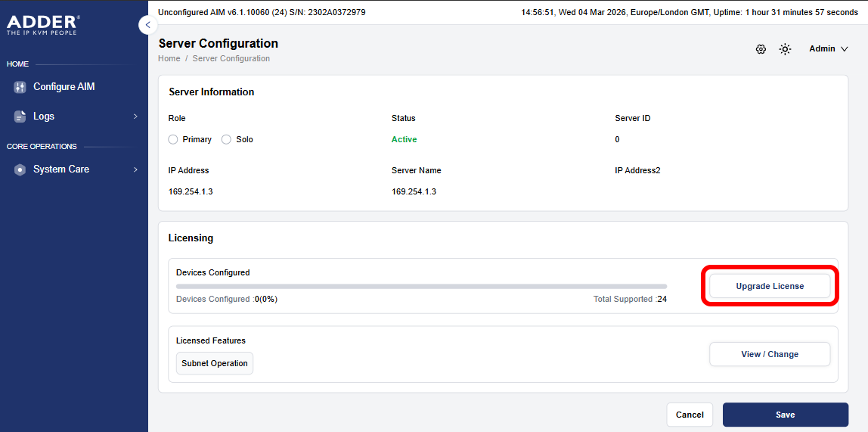
Task: Click the Server Configuration breadcrumb text
Action: coord(231,58)
